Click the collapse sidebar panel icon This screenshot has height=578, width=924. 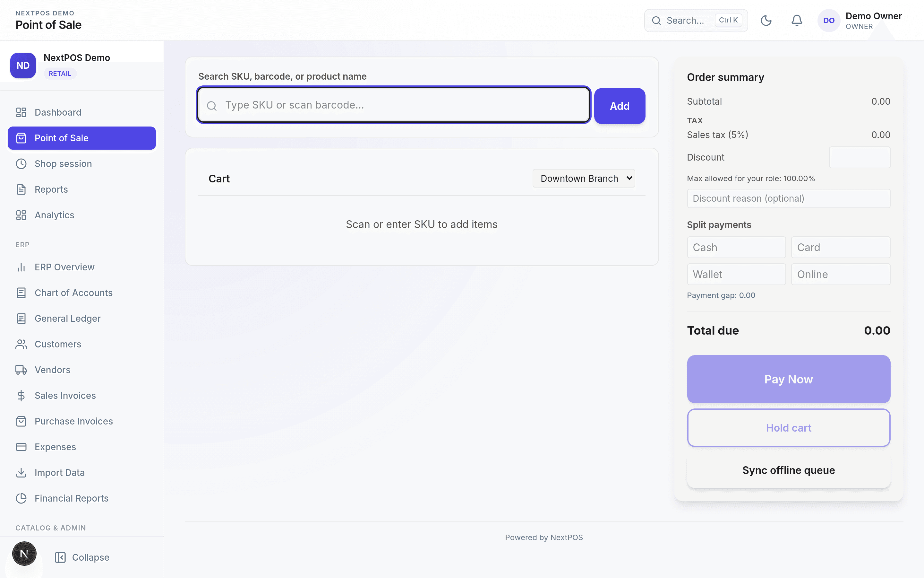coord(60,557)
